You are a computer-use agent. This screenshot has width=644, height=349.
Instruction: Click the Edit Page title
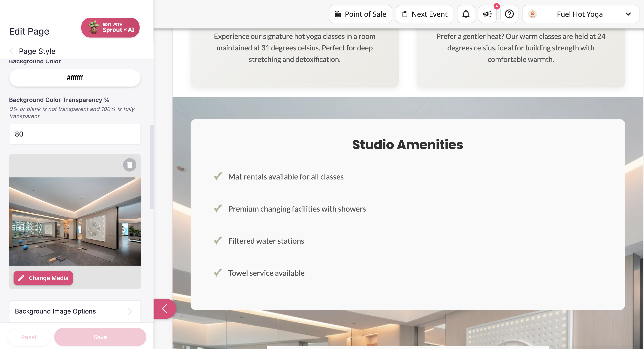click(29, 31)
